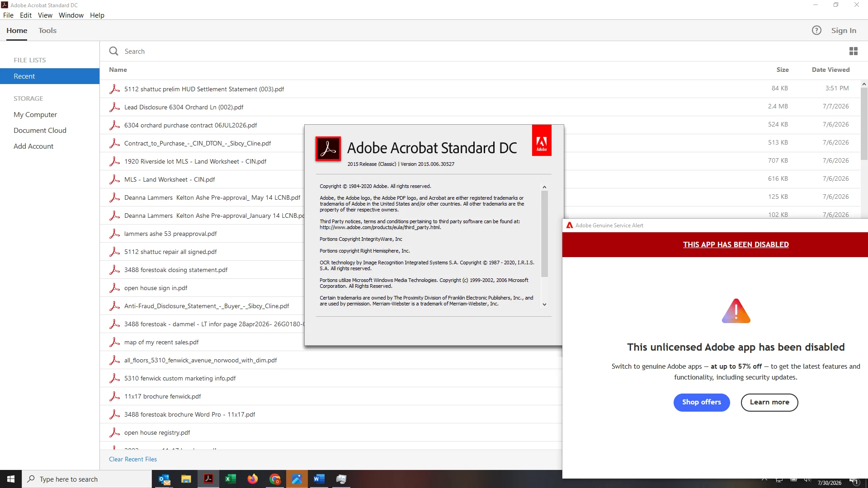Open Firefox from the taskbar
Image resolution: width=868 pixels, height=488 pixels.
(x=253, y=479)
